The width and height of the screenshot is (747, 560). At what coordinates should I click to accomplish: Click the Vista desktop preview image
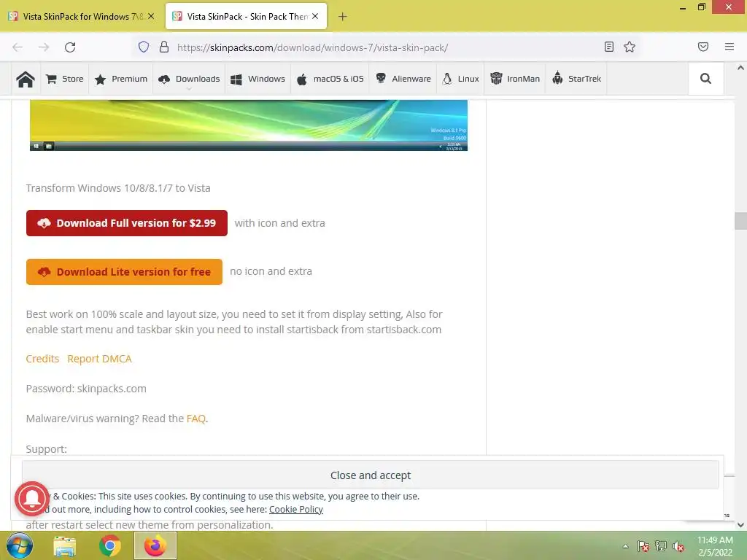249,125
